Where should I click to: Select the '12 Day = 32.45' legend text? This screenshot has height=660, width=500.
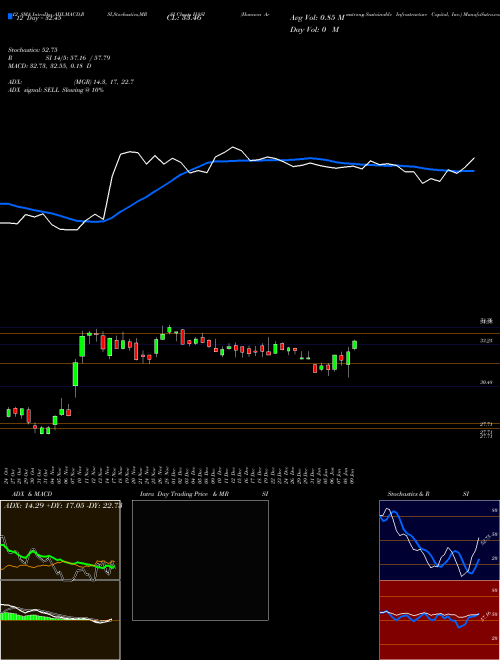click(x=37, y=18)
